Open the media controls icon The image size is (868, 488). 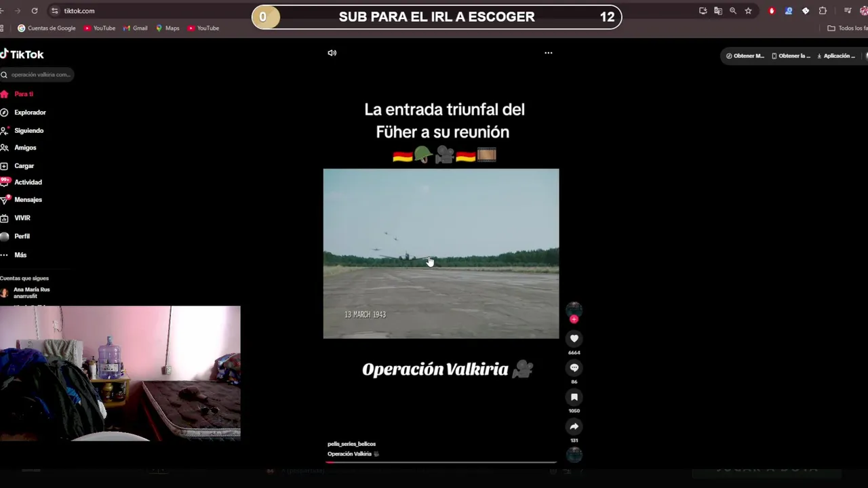848,11
